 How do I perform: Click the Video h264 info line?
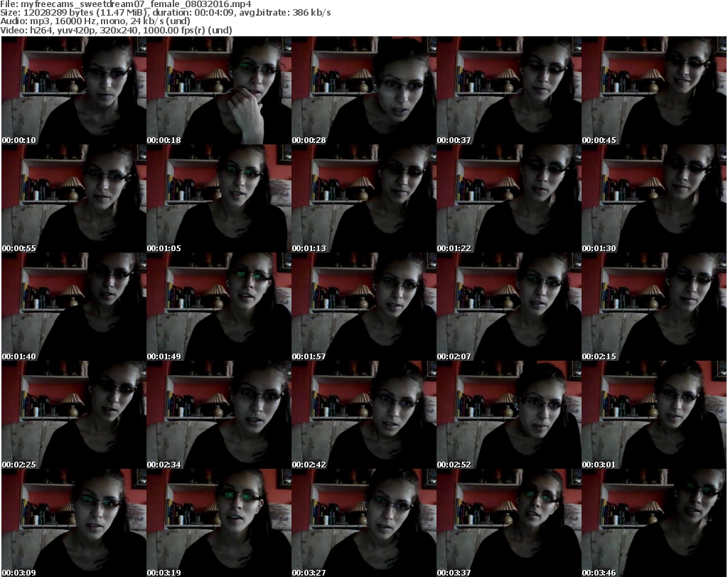(116, 30)
